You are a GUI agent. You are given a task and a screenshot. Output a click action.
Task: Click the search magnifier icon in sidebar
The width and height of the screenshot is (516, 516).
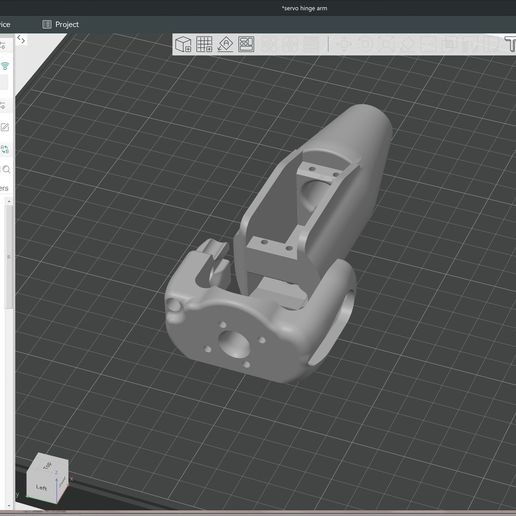click(6, 170)
